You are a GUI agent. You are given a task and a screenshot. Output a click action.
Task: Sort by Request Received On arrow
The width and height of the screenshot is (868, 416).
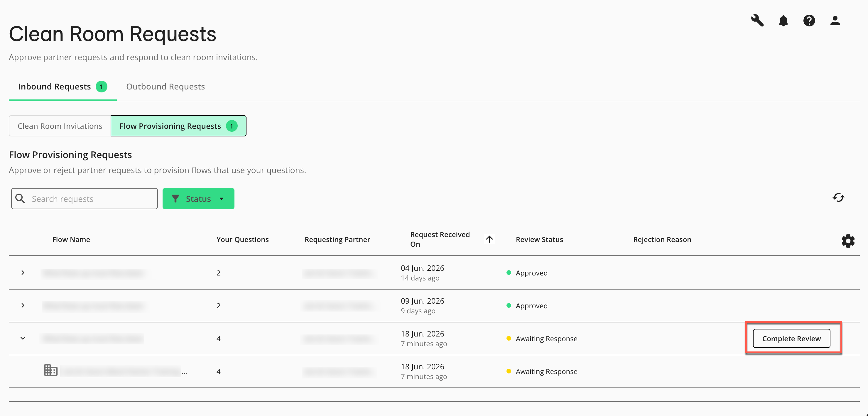(x=489, y=239)
